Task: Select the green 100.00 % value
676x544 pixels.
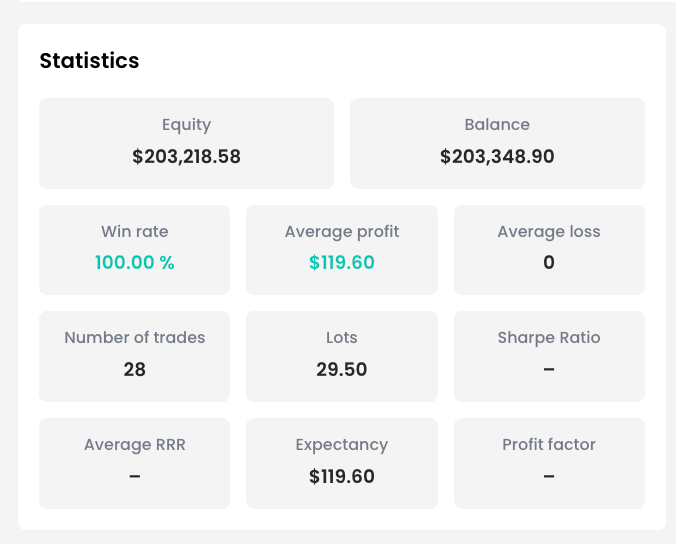Action: (x=135, y=263)
